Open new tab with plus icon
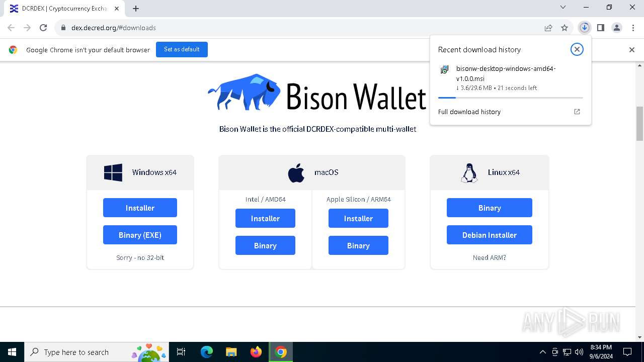The height and width of the screenshot is (362, 644). tap(136, 8)
